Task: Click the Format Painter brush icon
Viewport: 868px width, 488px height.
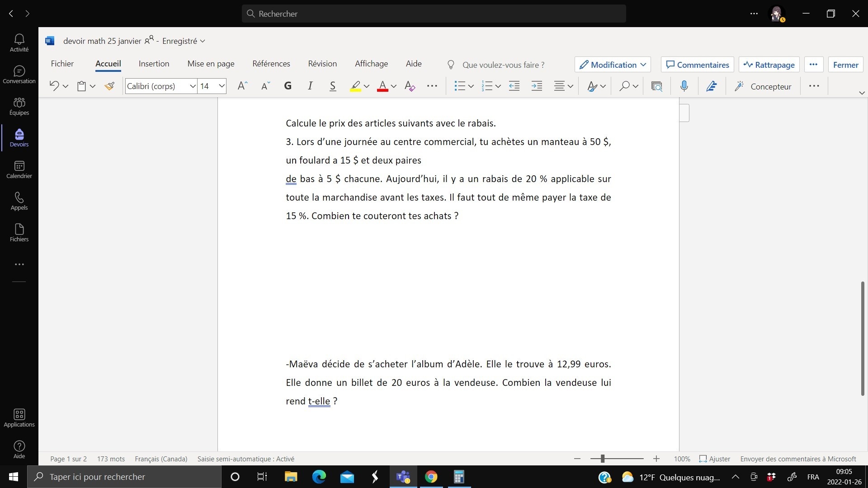Action: click(109, 86)
